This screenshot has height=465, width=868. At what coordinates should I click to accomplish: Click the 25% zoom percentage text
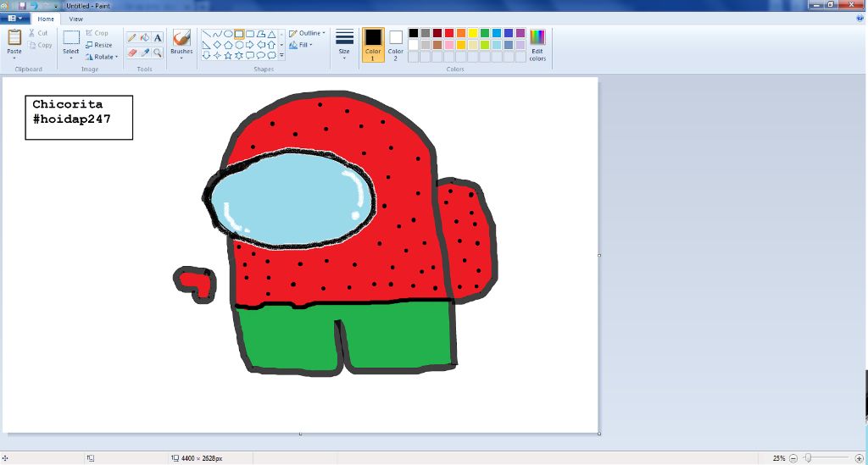coord(779,458)
